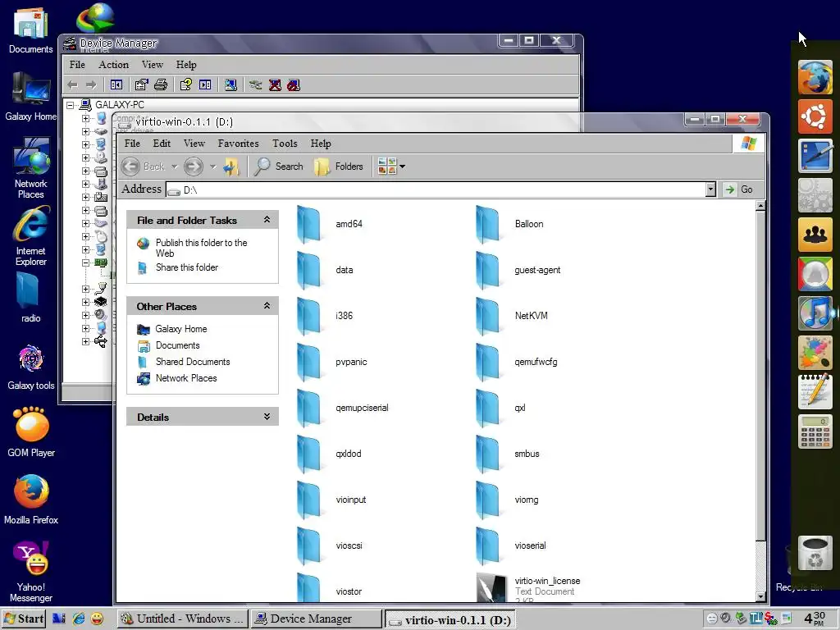Collapse the File and Folder Tasks panel

pyautogui.click(x=267, y=220)
